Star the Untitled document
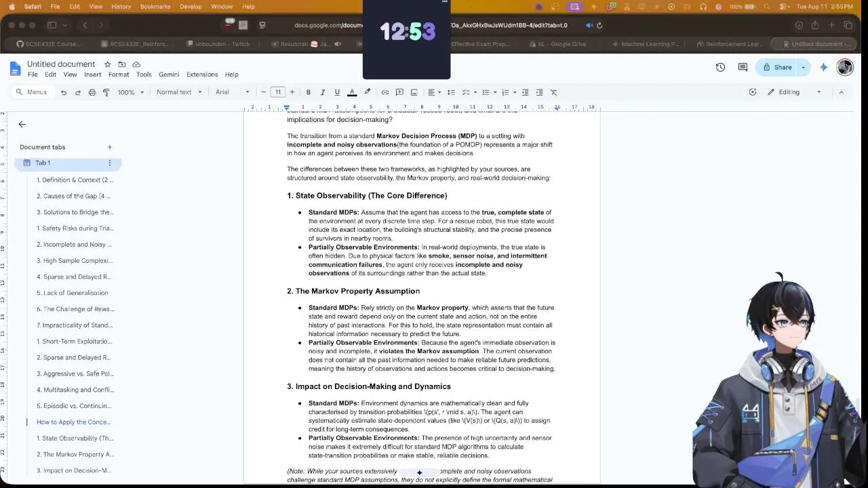Screen dimensions: 868x488 (107, 64)
